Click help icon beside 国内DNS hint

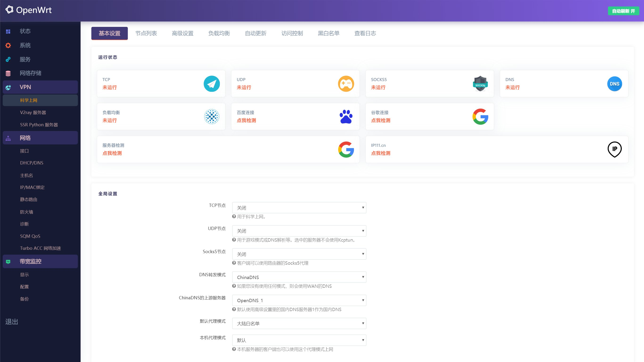[x=234, y=309]
